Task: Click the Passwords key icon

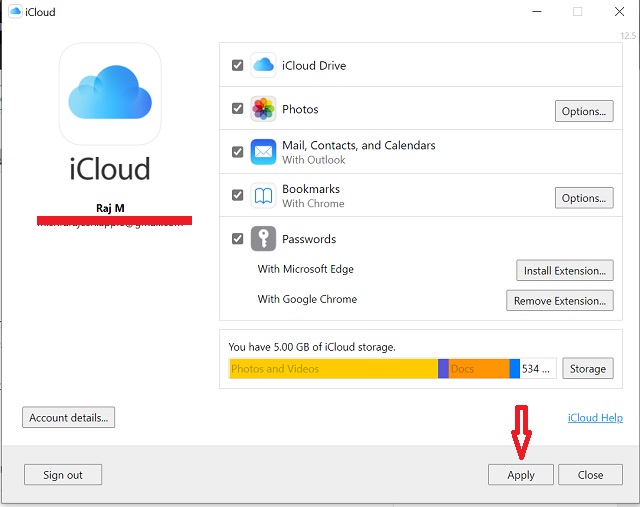Action: pos(263,238)
